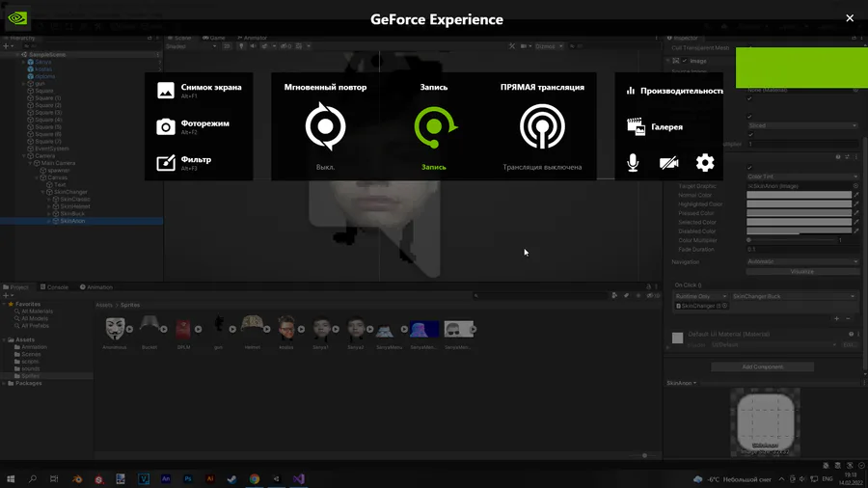Select the Square (3) object

click(x=47, y=112)
